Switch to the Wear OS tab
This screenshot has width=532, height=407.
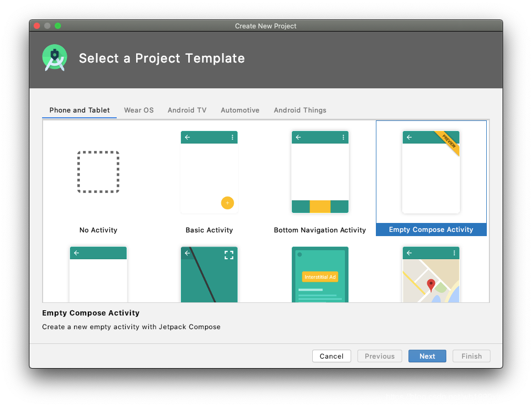(139, 110)
